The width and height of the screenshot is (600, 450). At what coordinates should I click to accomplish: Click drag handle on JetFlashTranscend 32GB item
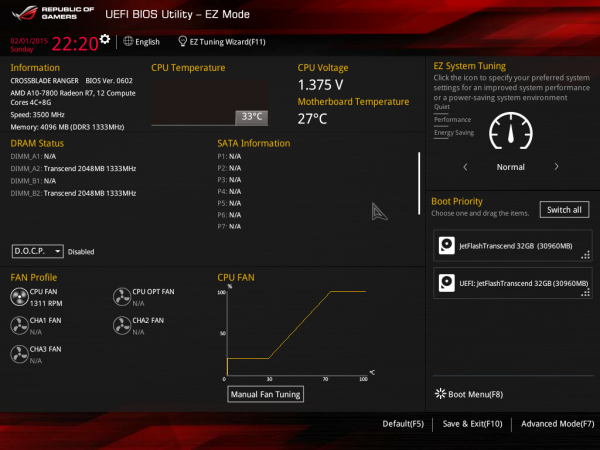click(585, 255)
